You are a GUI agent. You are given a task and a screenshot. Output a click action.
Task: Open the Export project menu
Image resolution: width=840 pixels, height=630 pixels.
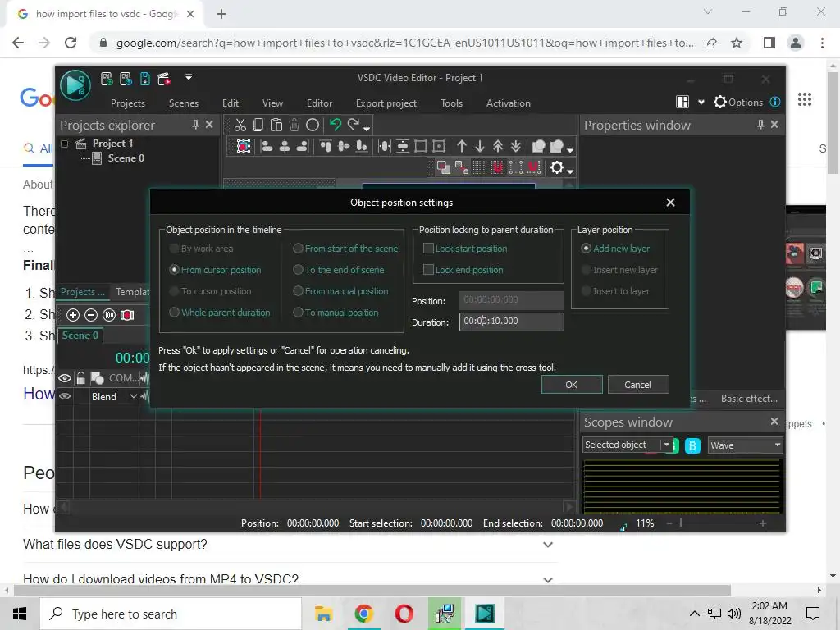(386, 103)
